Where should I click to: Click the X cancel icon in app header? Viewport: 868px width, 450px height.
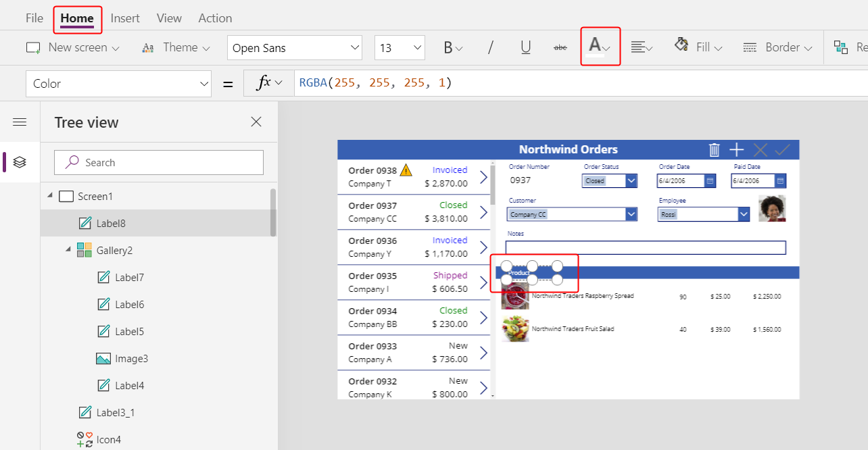(x=760, y=149)
